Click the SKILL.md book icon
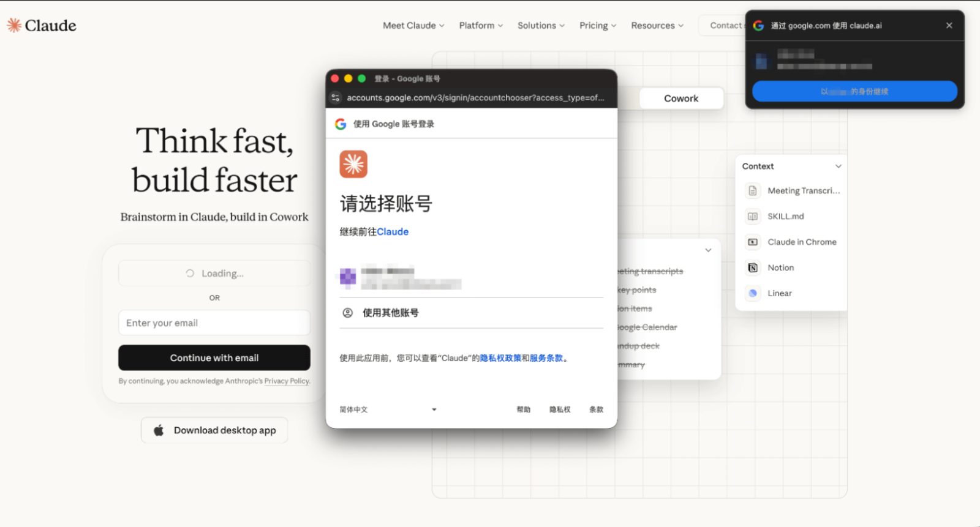 pyautogui.click(x=753, y=217)
